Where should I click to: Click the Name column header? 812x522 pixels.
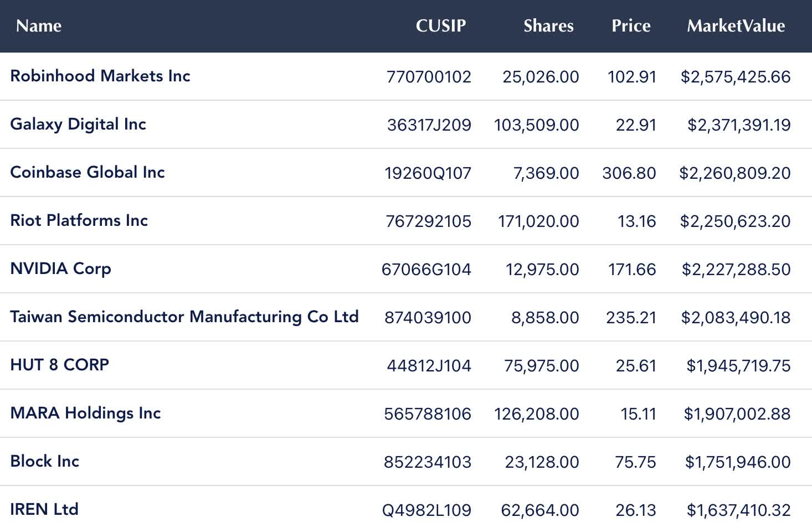coord(39,26)
